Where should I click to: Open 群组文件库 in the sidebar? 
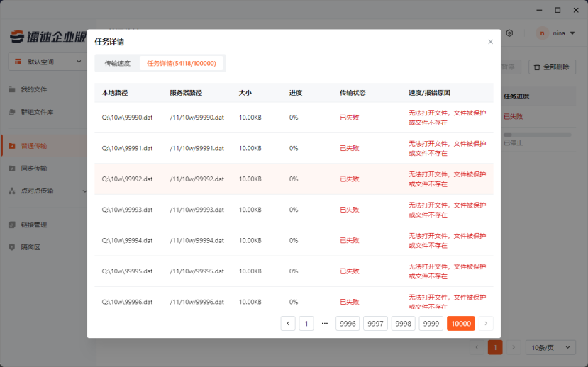[37, 112]
